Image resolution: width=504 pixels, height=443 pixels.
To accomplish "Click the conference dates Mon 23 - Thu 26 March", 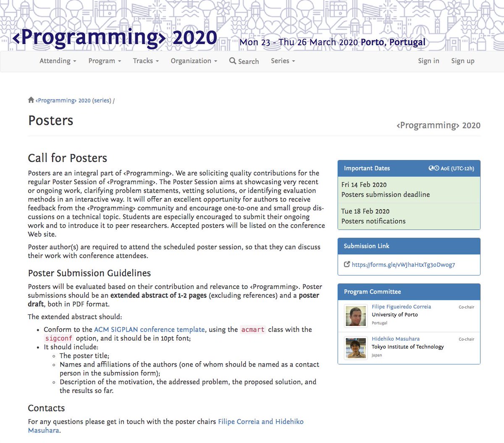I will click(x=299, y=42).
